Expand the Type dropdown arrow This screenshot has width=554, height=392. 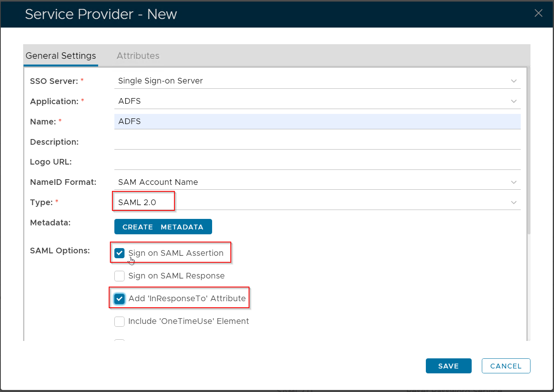click(x=513, y=203)
